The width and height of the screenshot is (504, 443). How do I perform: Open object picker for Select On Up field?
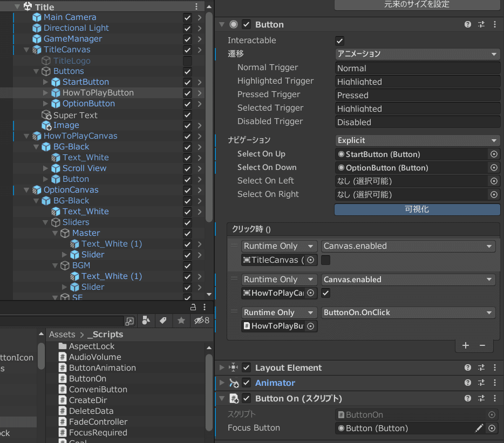494,154
